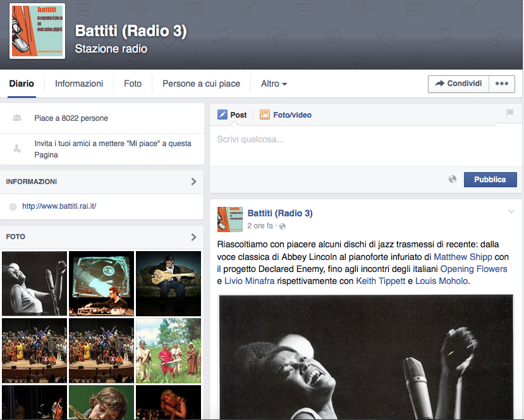
Task: Open the post options dropdown arrow
Action: tap(511, 211)
